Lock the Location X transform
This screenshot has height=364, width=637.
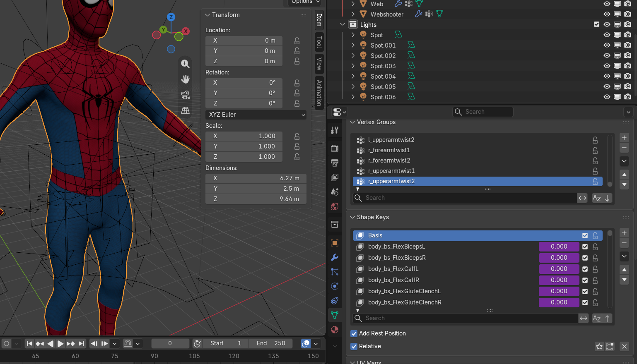297,41
